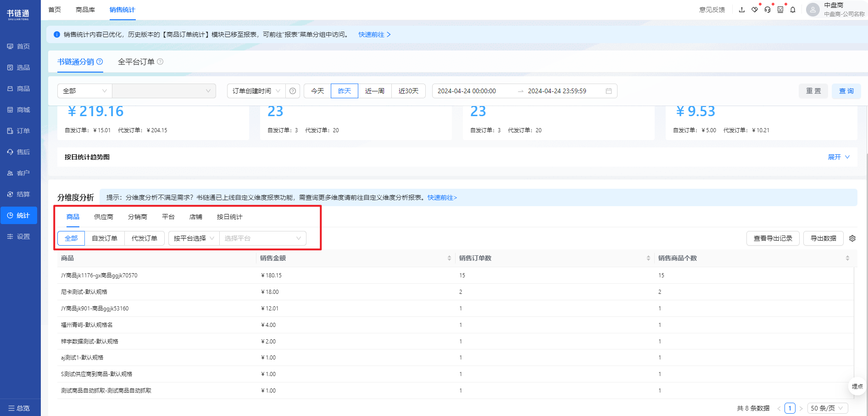Image resolution: width=868 pixels, height=416 pixels.
Task: Open 统计 in the left sidebar
Action: click(x=19, y=215)
